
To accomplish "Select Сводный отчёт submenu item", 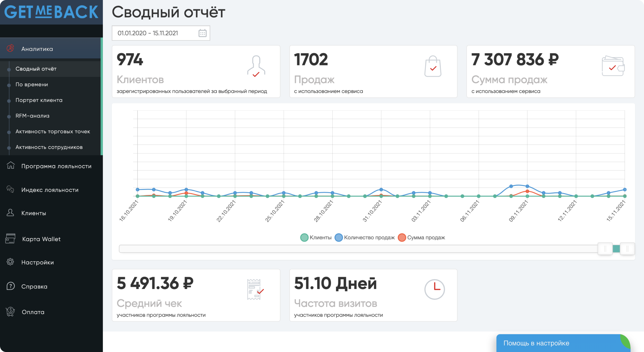I will click(x=50, y=69).
